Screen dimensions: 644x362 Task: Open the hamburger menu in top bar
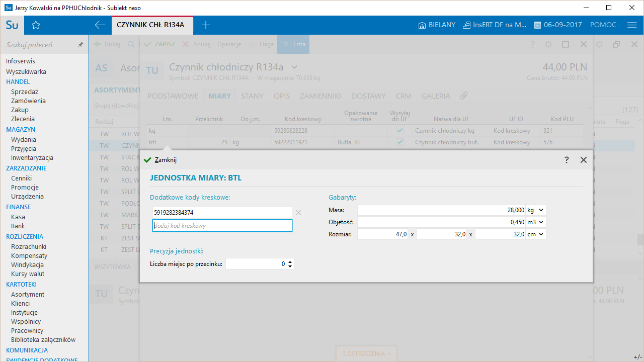point(632,25)
